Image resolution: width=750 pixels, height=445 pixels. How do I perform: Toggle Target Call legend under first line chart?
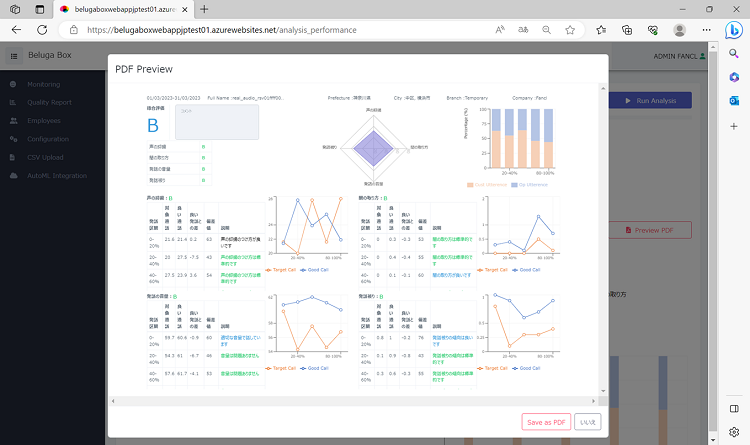pos(280,270)
